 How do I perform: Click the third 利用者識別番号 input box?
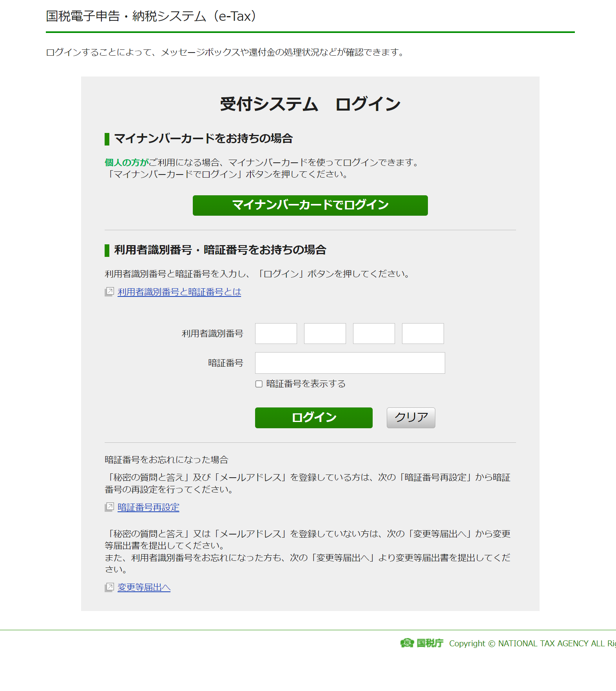coord(374,333)
